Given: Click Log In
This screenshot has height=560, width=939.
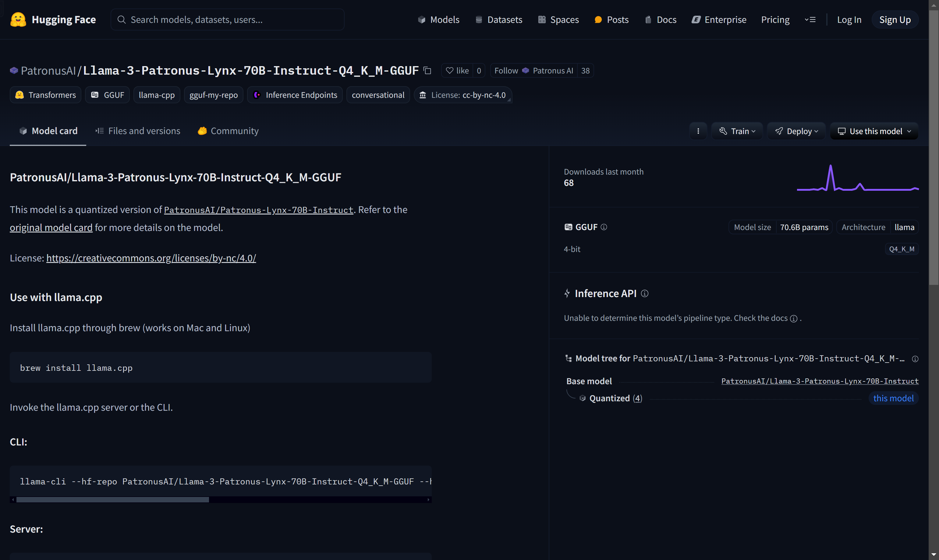Looking at the screenshot, I should (849, 19).
